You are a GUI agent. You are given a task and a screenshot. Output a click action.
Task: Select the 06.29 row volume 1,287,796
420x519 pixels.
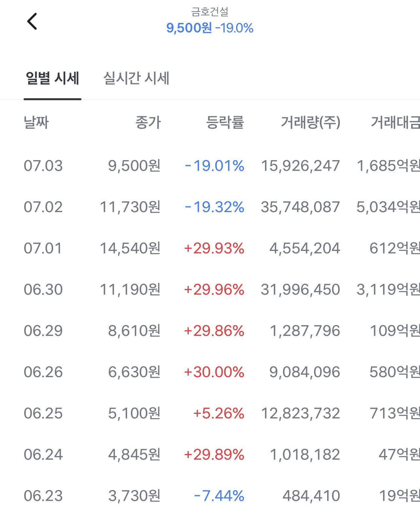(x=305, y=331)
